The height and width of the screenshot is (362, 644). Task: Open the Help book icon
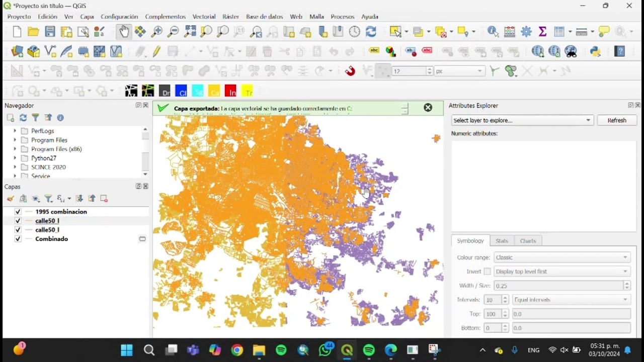pyautogui.click(x=620, y=51)
